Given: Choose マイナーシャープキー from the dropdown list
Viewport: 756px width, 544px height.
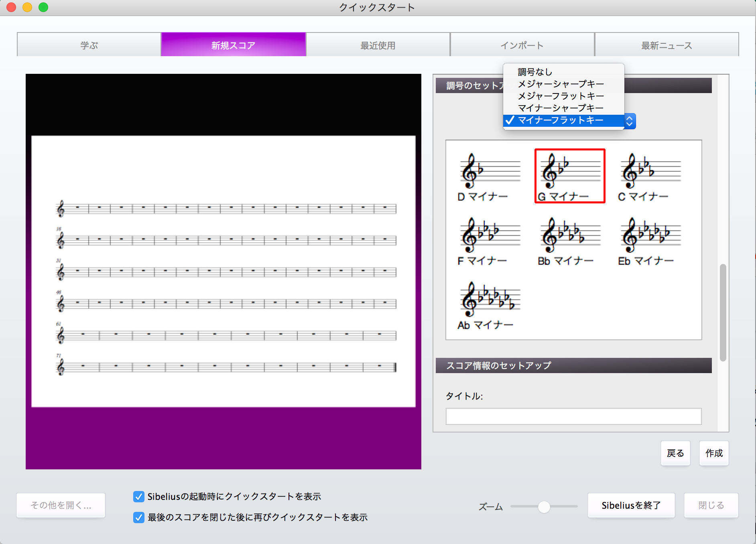Looking at the screenshot, I should (563, 108).
